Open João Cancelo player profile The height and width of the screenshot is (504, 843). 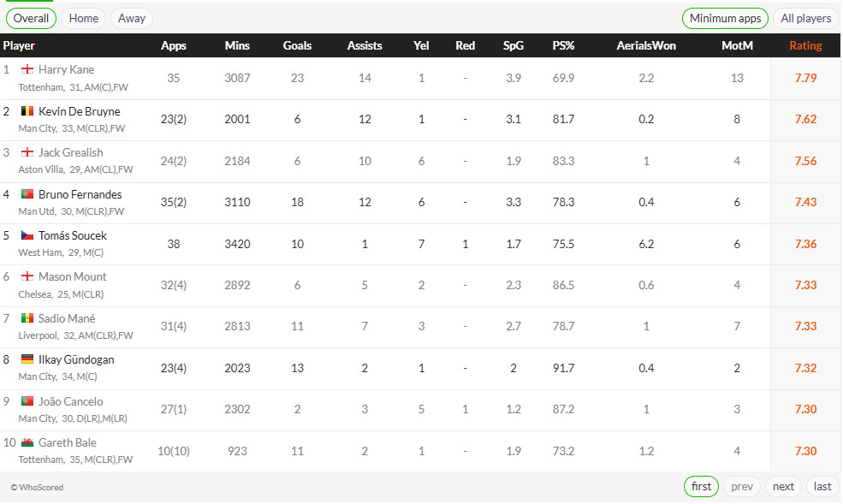click(70, 401)
